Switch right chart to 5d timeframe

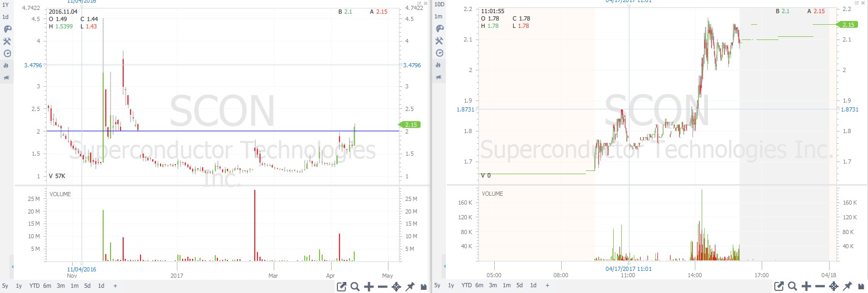[520, 285]
